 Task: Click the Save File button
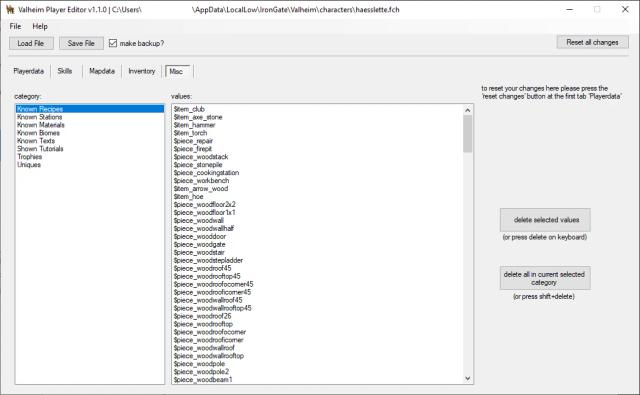click(81, 43)
